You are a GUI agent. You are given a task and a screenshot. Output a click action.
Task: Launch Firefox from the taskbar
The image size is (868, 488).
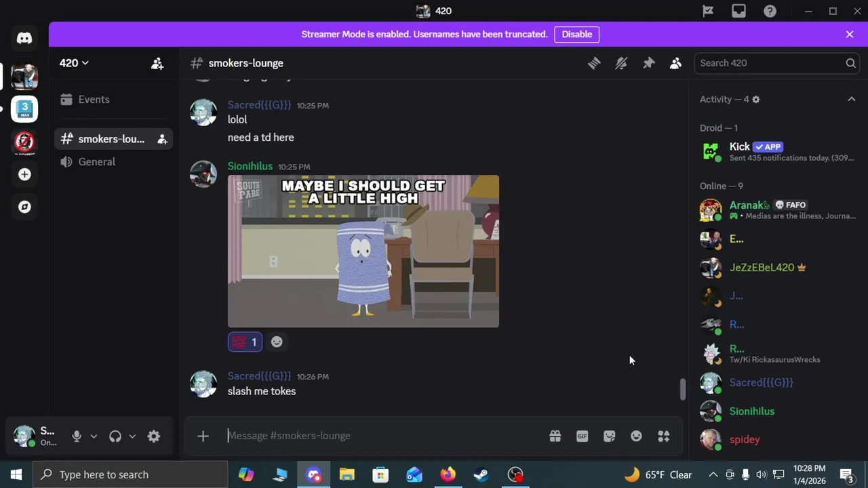[448, 474]
